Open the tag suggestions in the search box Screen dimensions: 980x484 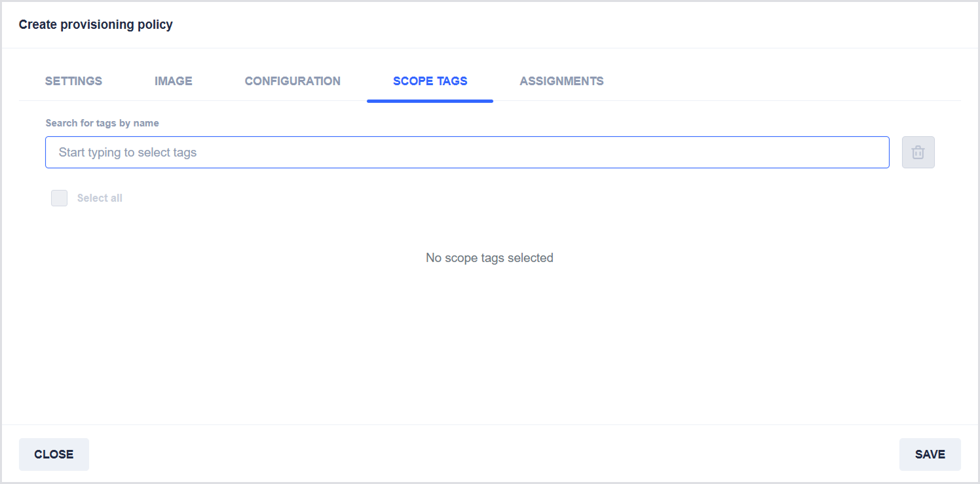pyautogui.click(x=466, y=153)
